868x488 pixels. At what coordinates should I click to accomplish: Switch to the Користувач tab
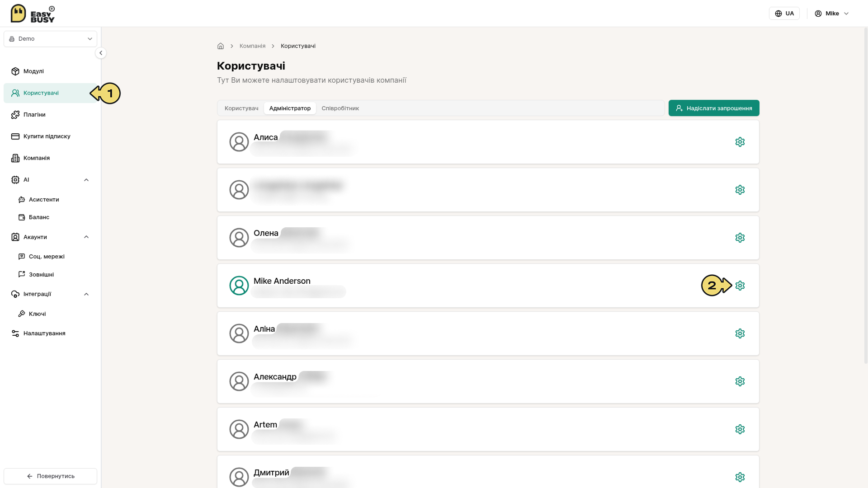(x=241, y=108)
